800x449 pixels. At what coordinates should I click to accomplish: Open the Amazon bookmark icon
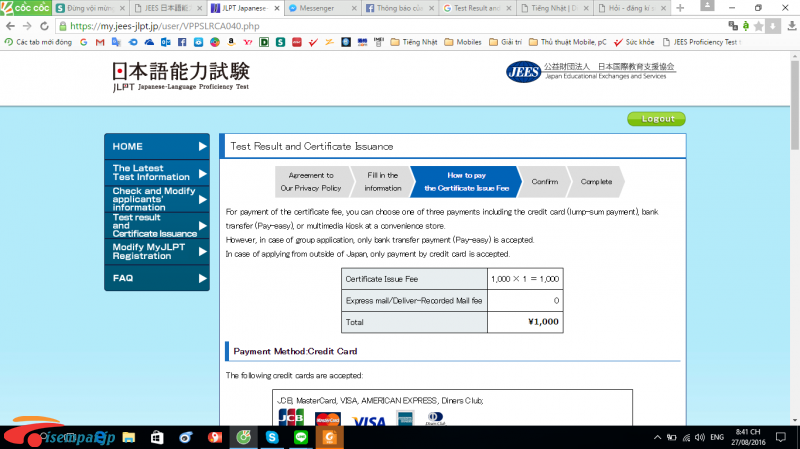(x=231, y=42)
